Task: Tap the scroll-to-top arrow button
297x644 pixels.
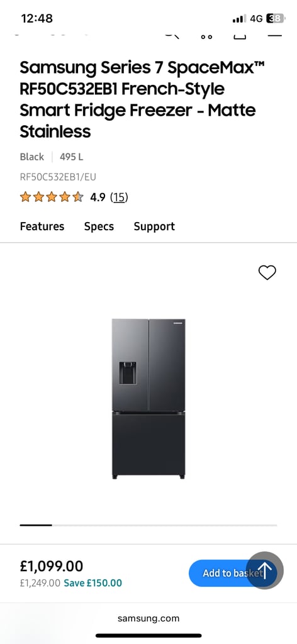Action: tap(265, 570)
